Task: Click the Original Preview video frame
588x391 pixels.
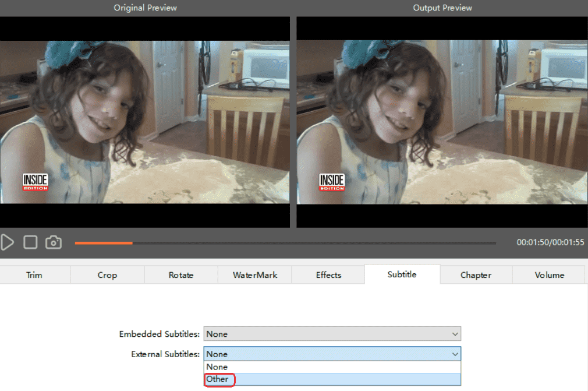Action: click(144, 122)
